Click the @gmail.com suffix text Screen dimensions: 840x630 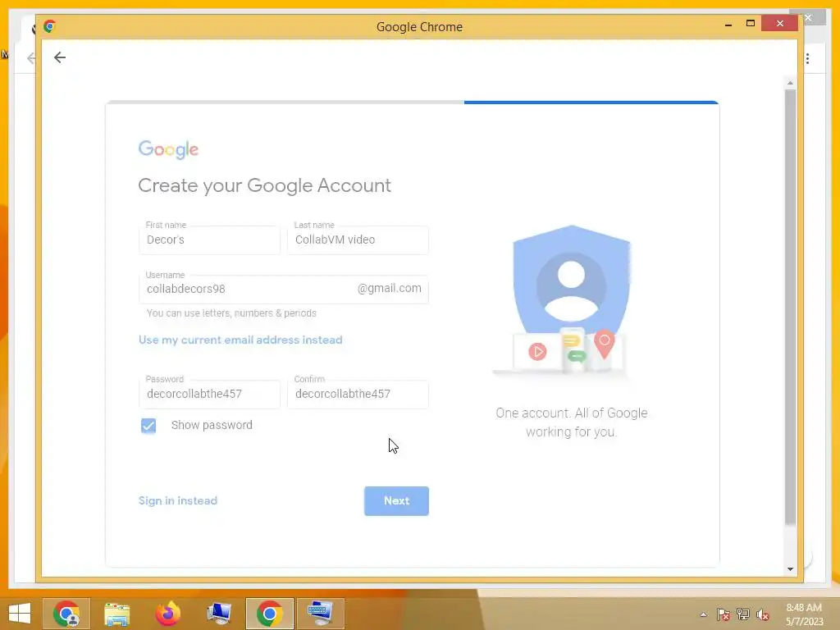click(x=390, y=288)
